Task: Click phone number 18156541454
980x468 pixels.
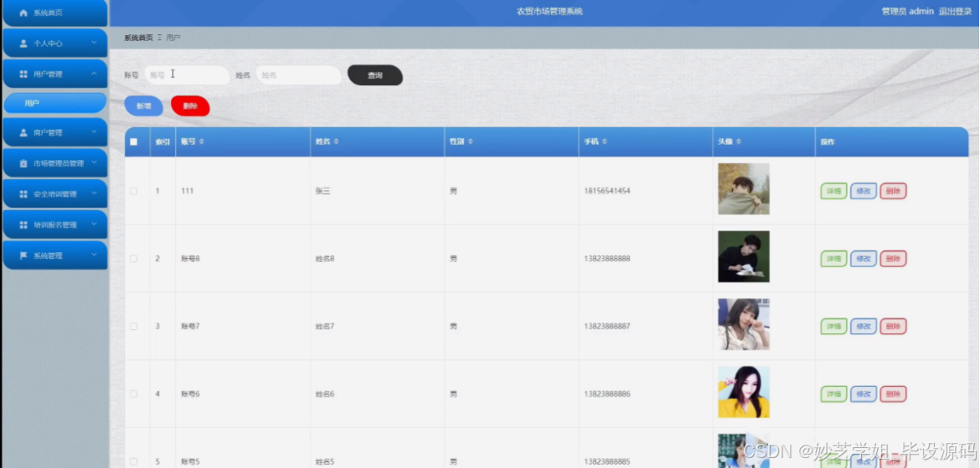Action: pyautogui.click(x=607, y=191)
